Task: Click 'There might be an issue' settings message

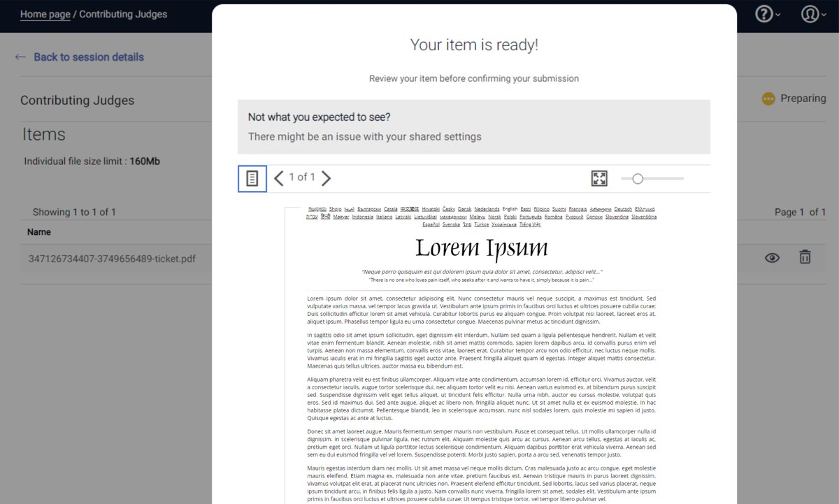Action: click(364, 137)
